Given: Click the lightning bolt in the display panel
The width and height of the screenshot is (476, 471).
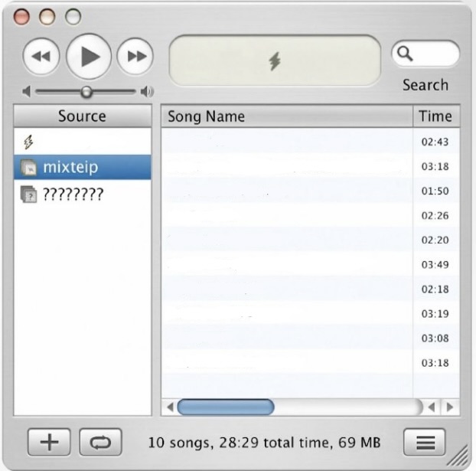Looking at the screenshot, I should (275, 61).
